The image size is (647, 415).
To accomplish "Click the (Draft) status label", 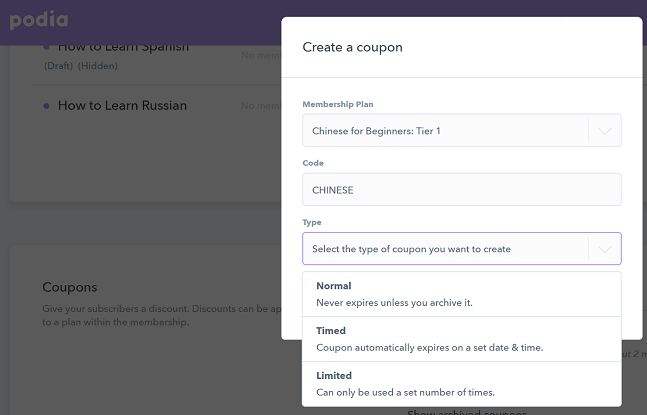I will coord(59,66).
